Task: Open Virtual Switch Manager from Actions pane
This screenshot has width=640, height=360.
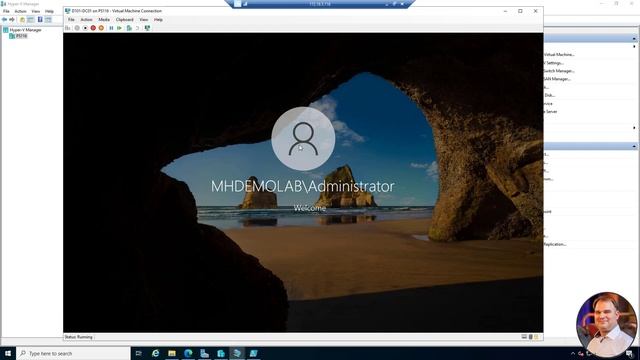Action: 559,71
